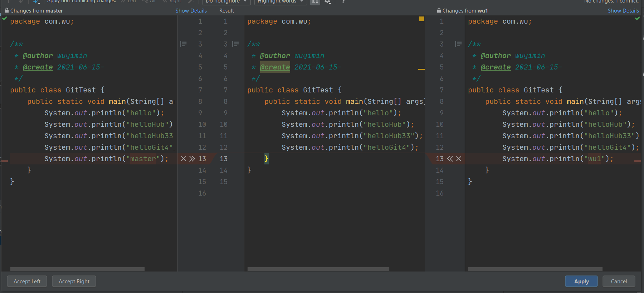The height and width of the screenshot is (293, 644).
Task: Click doc comment render icon in master pane
Action: coord(183,44)
